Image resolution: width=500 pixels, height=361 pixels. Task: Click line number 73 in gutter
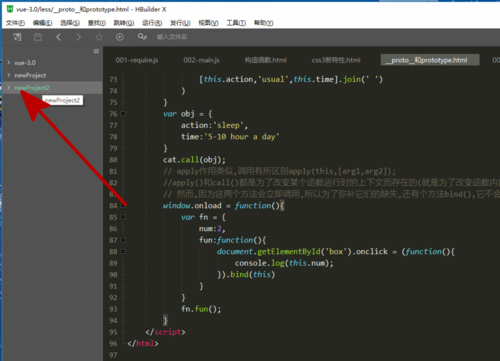pos(113,79)
